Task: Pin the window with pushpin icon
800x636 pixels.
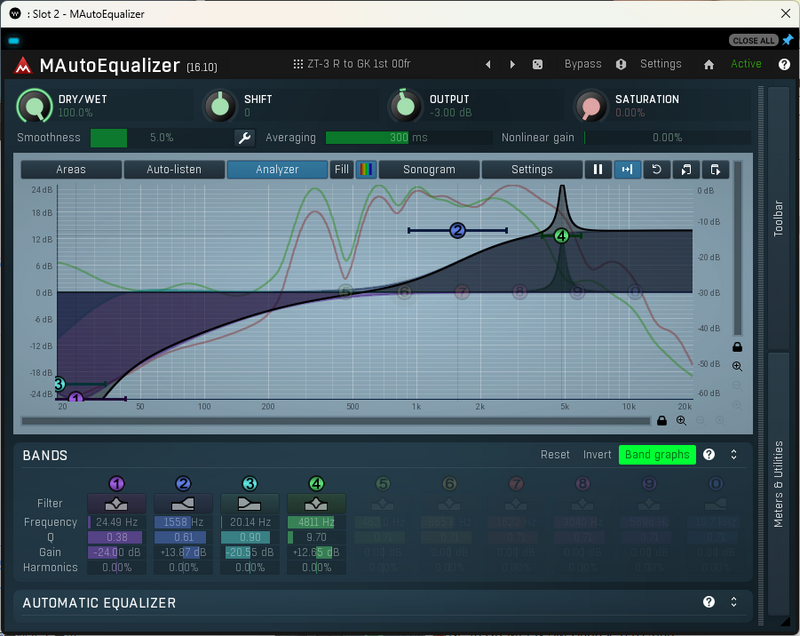Action: (788, 40)
